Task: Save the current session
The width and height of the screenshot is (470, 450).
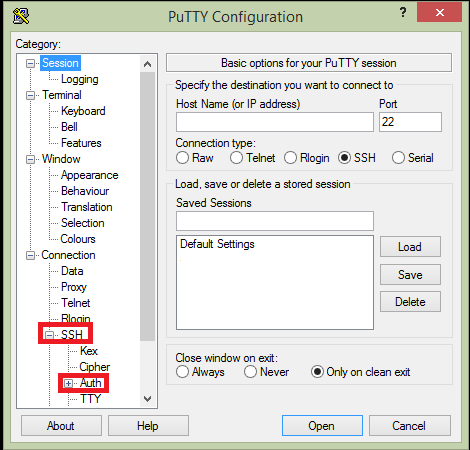Action: click(x=410, y=275)
